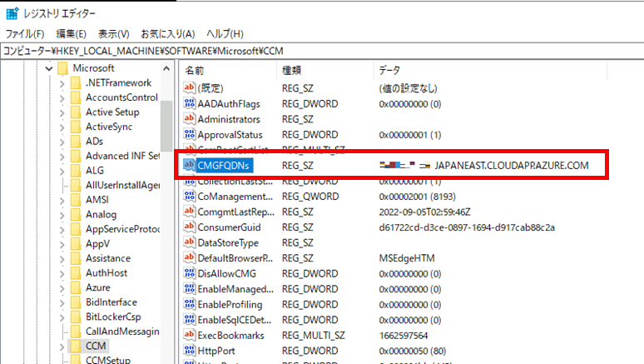Click the DWORD icon of DisAllowCMG

(189, 273)
